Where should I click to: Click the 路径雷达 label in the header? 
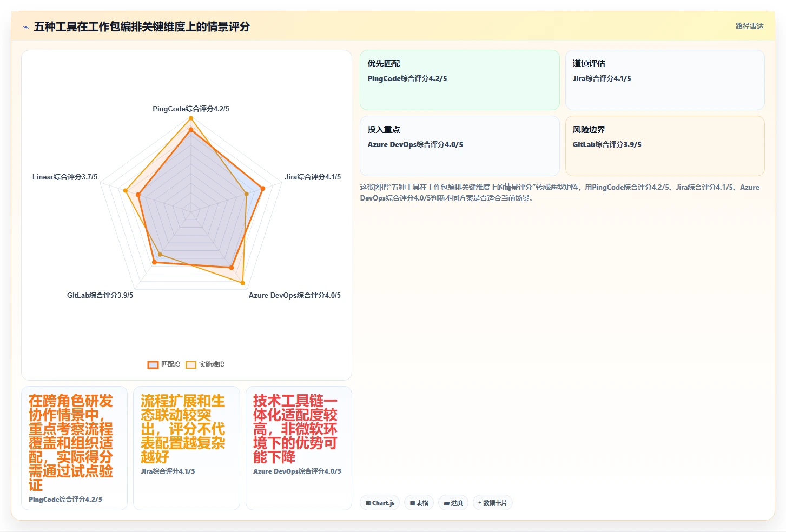click(x=749, y=26)
